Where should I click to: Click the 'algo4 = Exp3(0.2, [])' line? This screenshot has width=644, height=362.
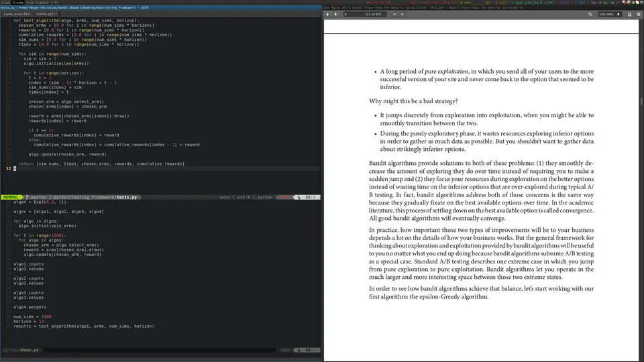pos(40,202)
